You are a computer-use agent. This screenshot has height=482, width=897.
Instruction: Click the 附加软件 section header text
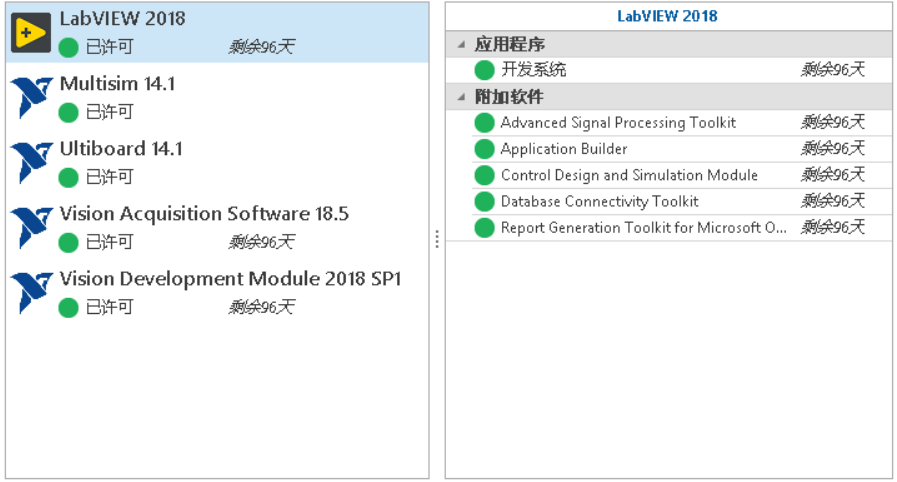pyautogui.click(x=509, y=97)
